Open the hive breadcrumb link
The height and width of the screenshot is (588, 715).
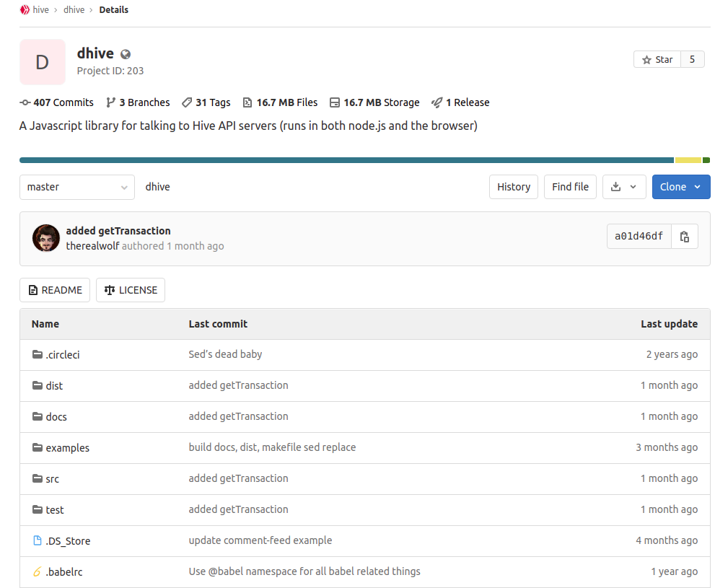(40, 9)
